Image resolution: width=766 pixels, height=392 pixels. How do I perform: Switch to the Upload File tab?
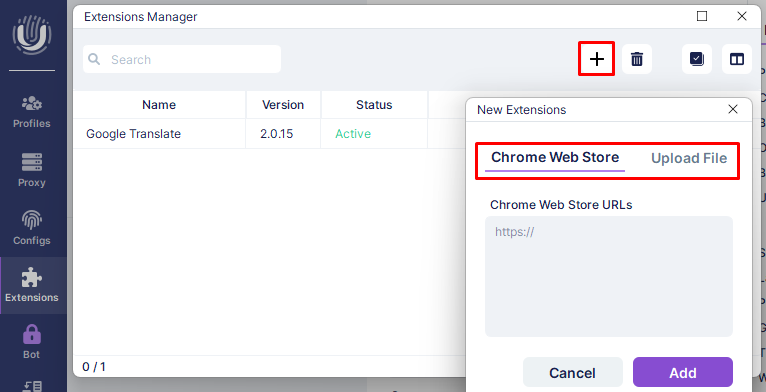click(x=689, y=158)
